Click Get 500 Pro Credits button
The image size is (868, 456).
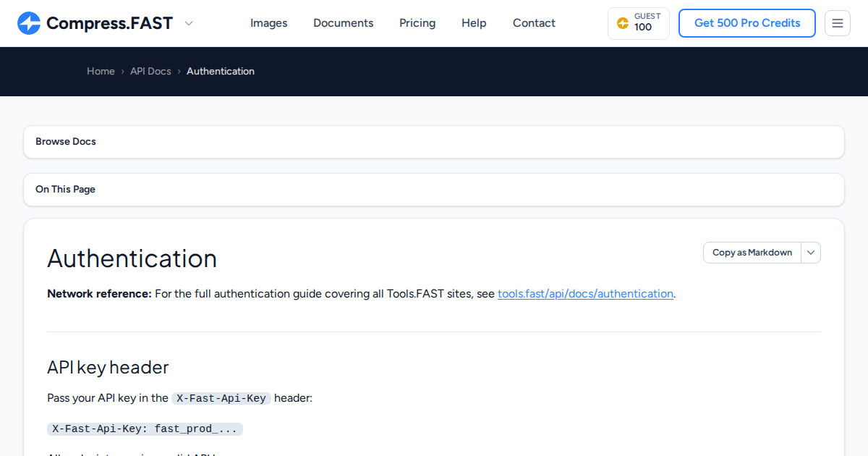pos(747,23)
